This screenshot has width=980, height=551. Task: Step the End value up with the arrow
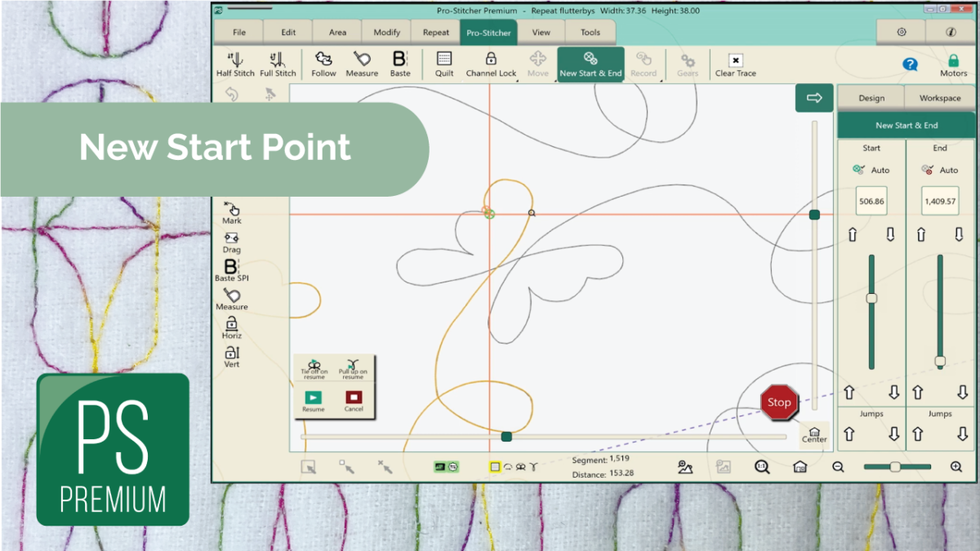coord(921,234)
